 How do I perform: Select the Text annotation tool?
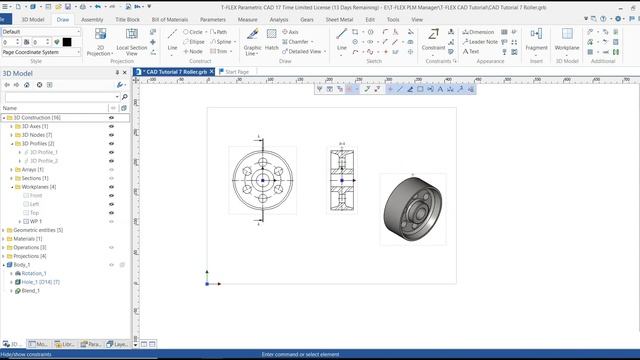tap(471, 51)
